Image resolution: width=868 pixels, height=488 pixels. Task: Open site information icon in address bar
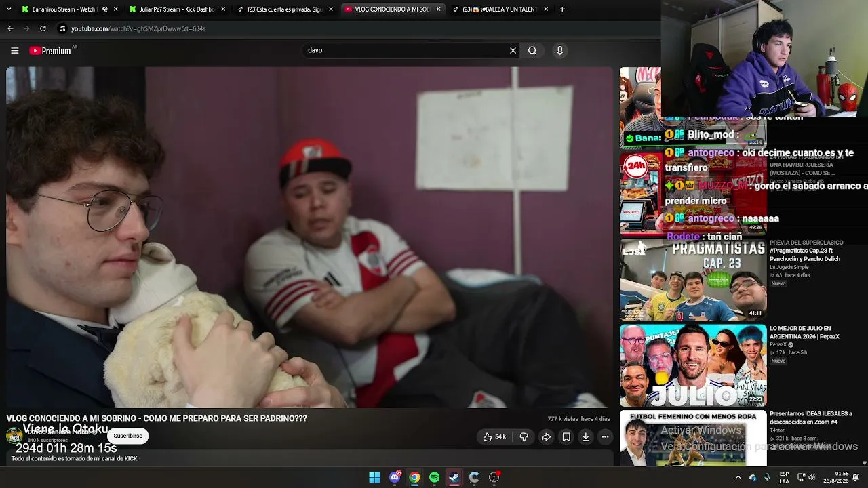click(x=62, y=28)
